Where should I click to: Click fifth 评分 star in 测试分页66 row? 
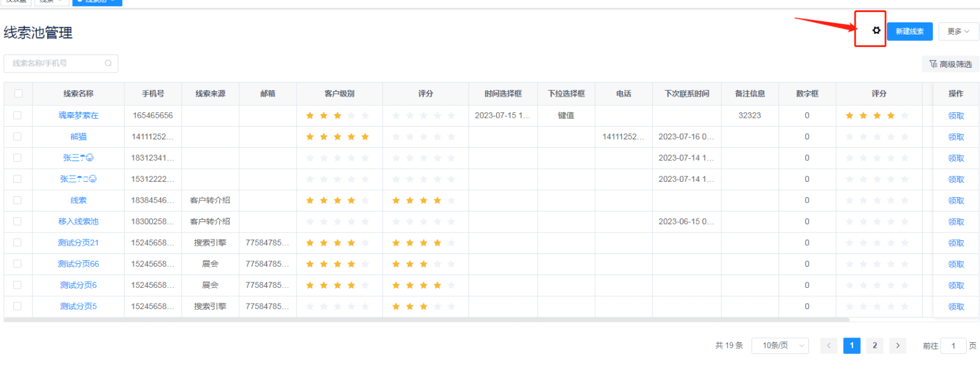point(451,264)
